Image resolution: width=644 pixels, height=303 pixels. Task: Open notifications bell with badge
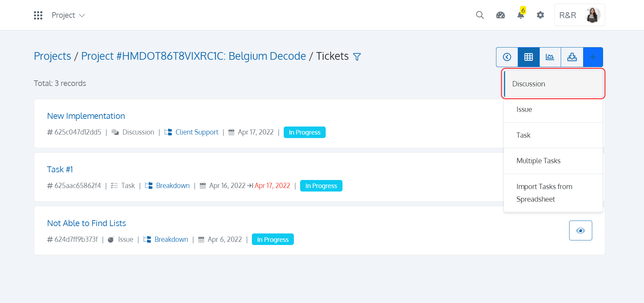coord(521,13)
